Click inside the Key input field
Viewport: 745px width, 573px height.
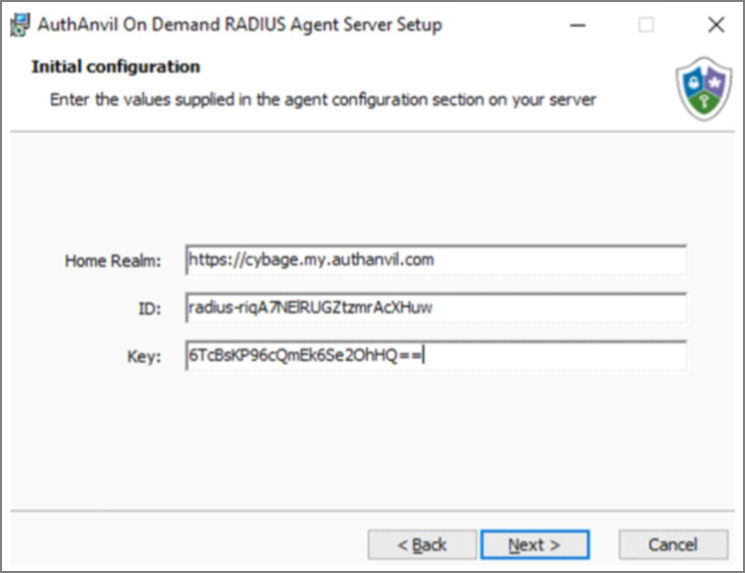point(436,355)
